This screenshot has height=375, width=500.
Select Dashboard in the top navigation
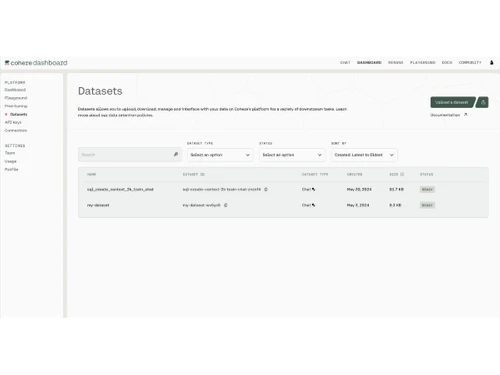tap(369, 62)
